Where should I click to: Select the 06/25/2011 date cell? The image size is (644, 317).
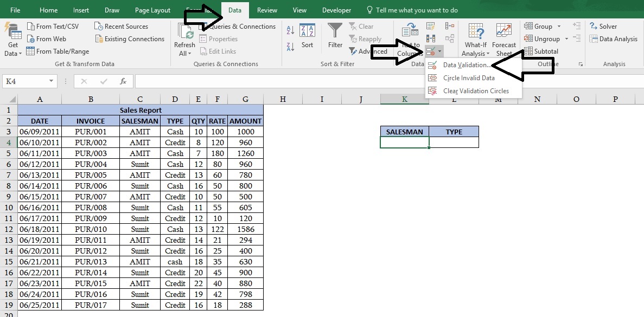[40, 305]
